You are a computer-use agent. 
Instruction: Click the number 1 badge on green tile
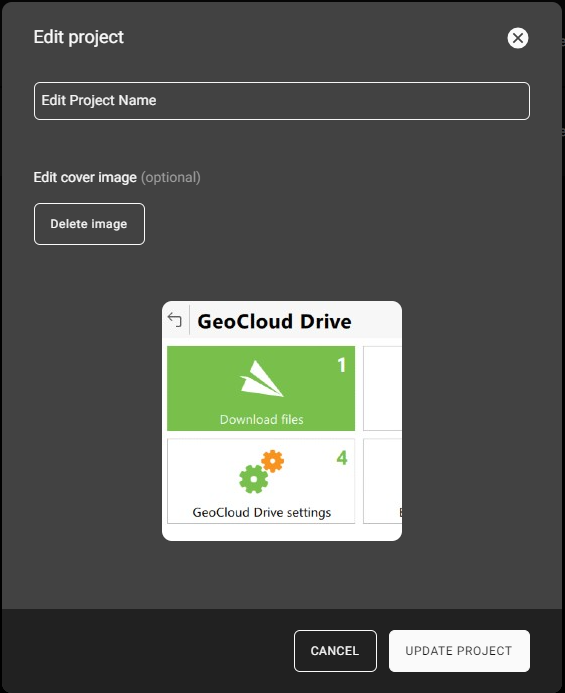(341, 365)
